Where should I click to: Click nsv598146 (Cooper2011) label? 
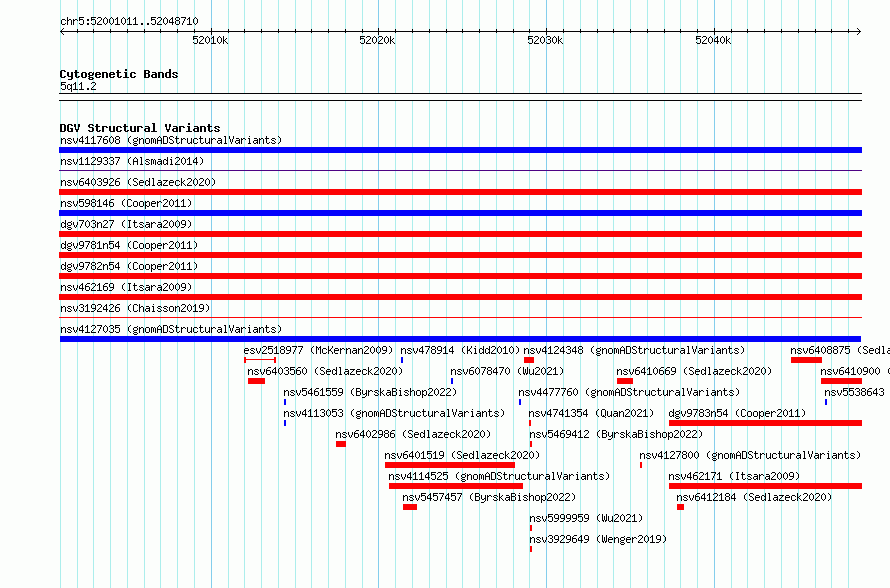pos(126,203)
